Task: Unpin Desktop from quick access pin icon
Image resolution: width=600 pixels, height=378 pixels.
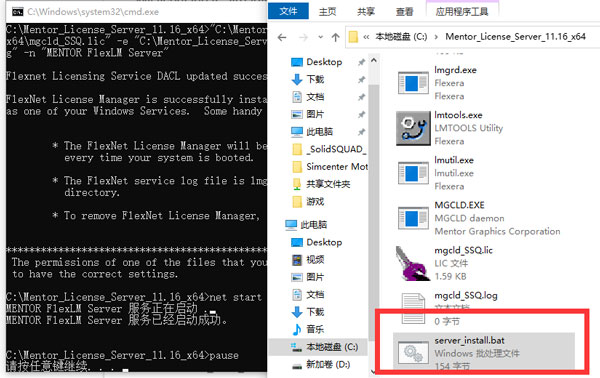Action: coord(361,62)
